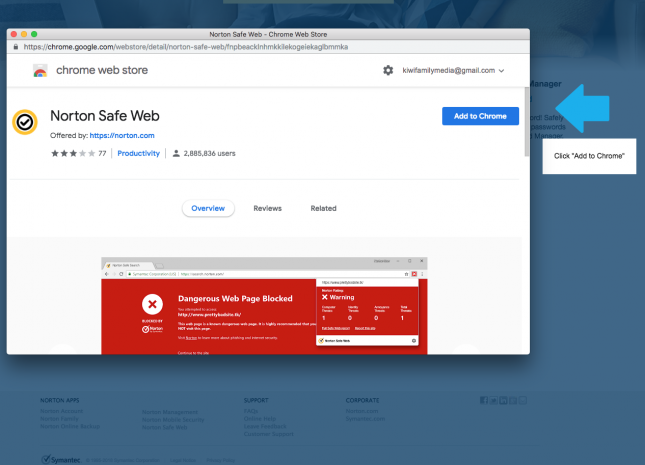Click the users count person icon

click(x=177, y=154)
